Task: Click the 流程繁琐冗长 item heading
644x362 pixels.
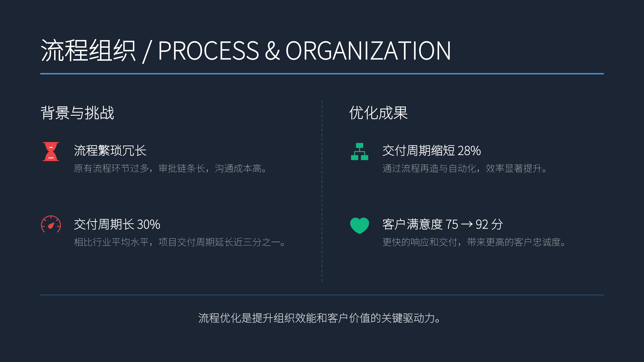Action: tap(110, 150)
